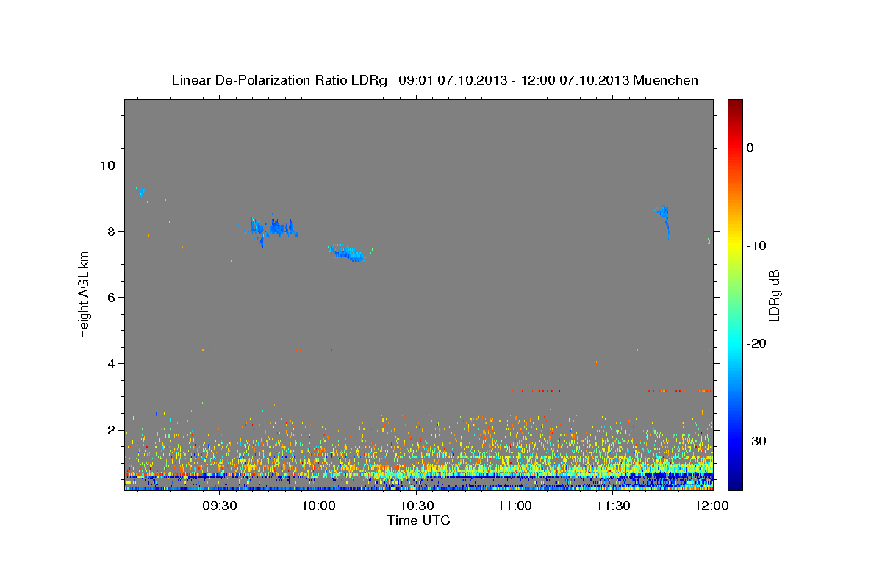Click "Muenchen" in the title

pos(666,80)
